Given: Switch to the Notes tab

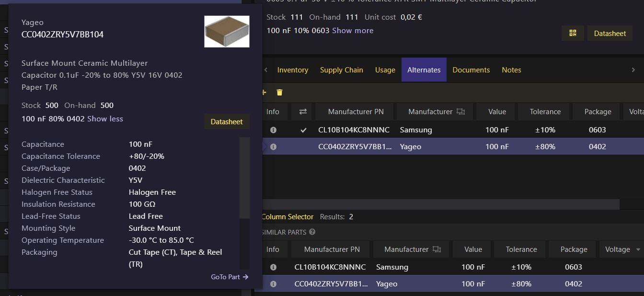Looking at the screenshot, I should click(511, 70).
